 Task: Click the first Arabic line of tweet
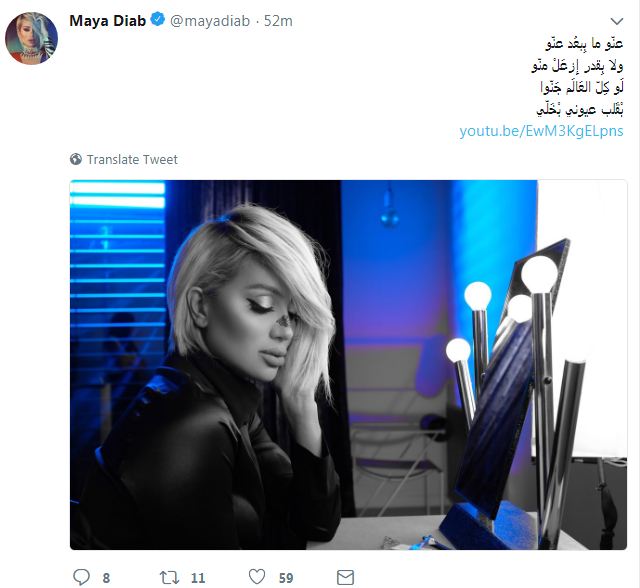(x=584, y=43)
